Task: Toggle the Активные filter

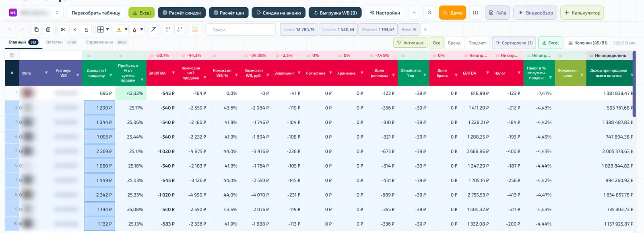Action: [410, 43]
